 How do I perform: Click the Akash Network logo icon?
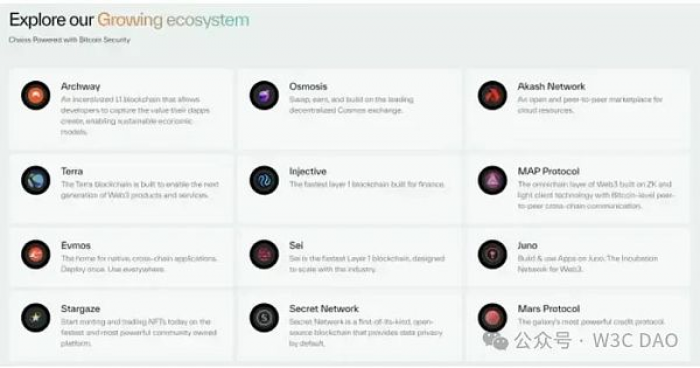click(x=492, y=95)
